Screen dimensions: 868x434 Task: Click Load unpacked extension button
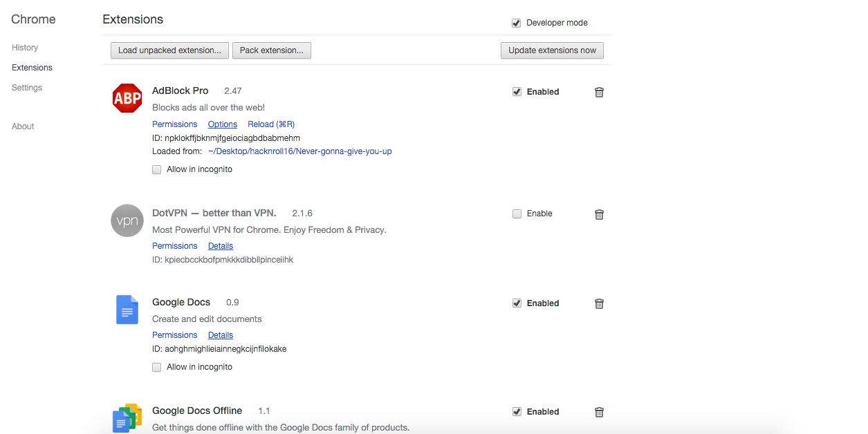pyautogui.click(x=169, y=50)
